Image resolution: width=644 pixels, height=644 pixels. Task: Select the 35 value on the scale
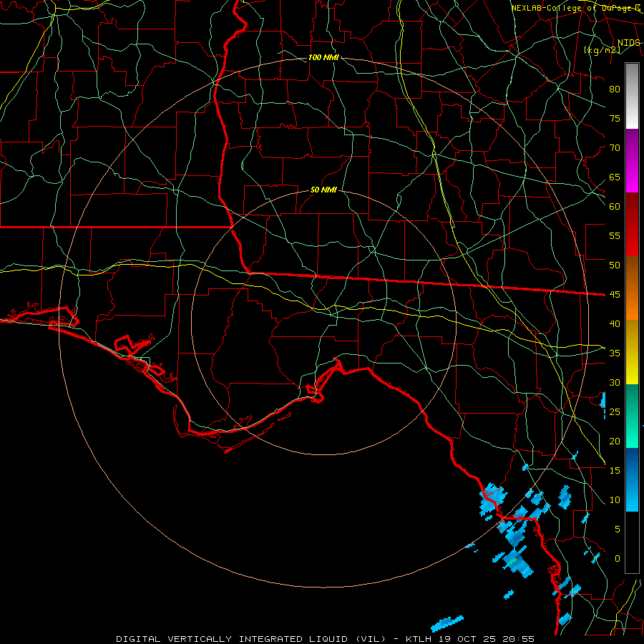(x=615, y=353)
